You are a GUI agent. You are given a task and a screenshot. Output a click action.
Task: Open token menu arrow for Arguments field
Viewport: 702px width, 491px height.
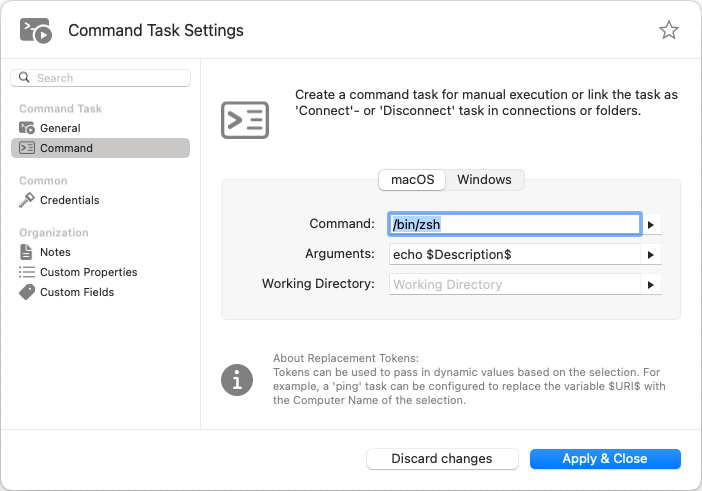point(652,255)
